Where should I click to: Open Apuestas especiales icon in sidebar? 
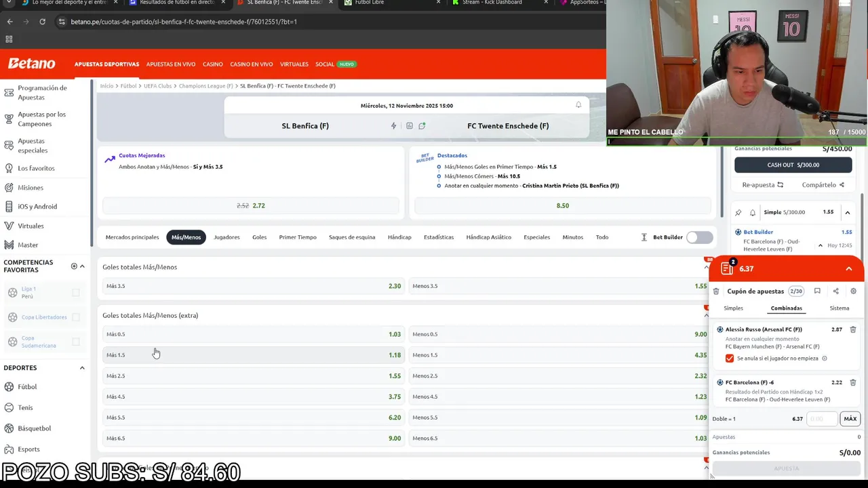pos(9,146)
